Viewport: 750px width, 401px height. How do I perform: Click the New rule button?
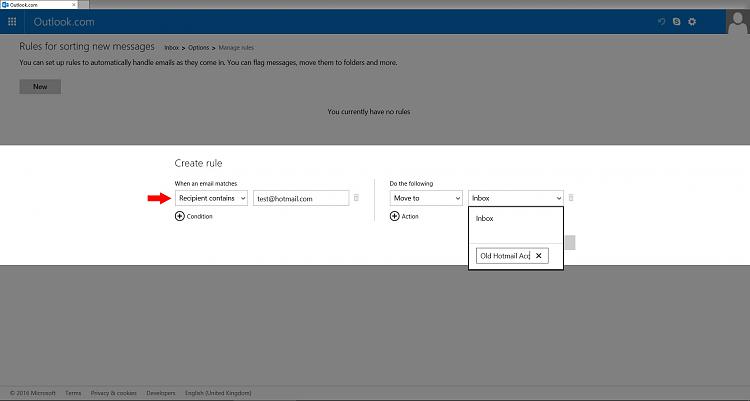coord(40,87)
